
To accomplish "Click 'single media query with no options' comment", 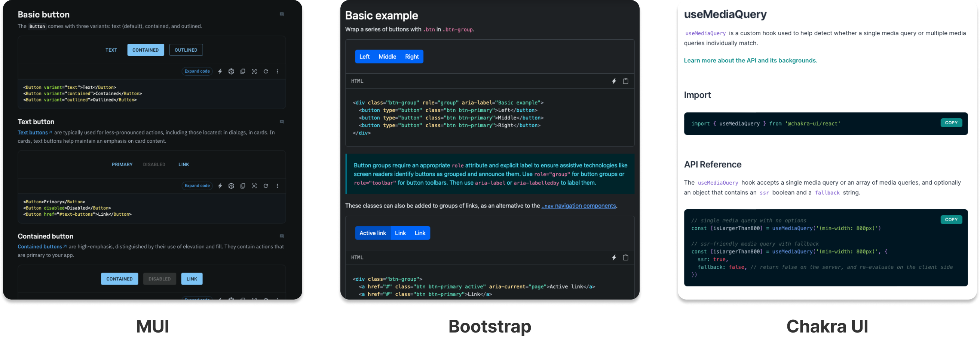I will tap(749, 221).
